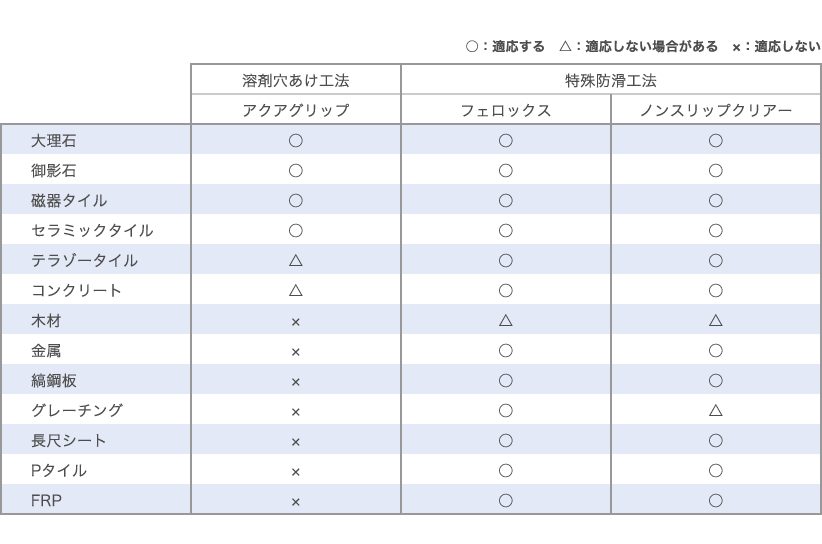This screenshot has height=544, width=822.
Task: Click the triangle for コンクリート under アクアグリップ
Action: click(x=296, y=290)
